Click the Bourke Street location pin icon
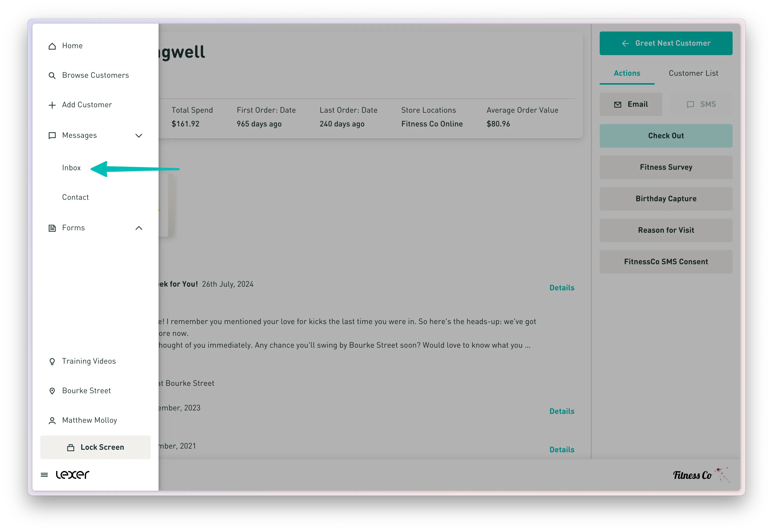The height and width of the screenshot is (532, 773). click(52, 391)
